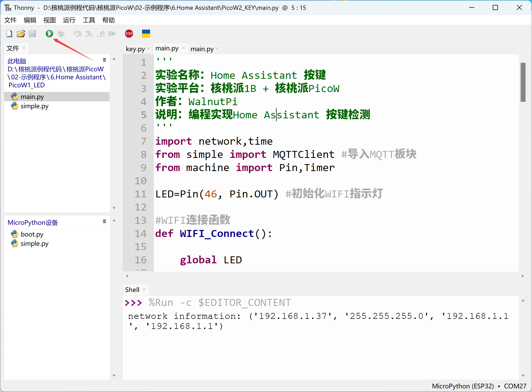Click the editor vertical scrollbar thumb
Image resolution: width=532 pixels, height=392 pixels.
coord(523,82)
